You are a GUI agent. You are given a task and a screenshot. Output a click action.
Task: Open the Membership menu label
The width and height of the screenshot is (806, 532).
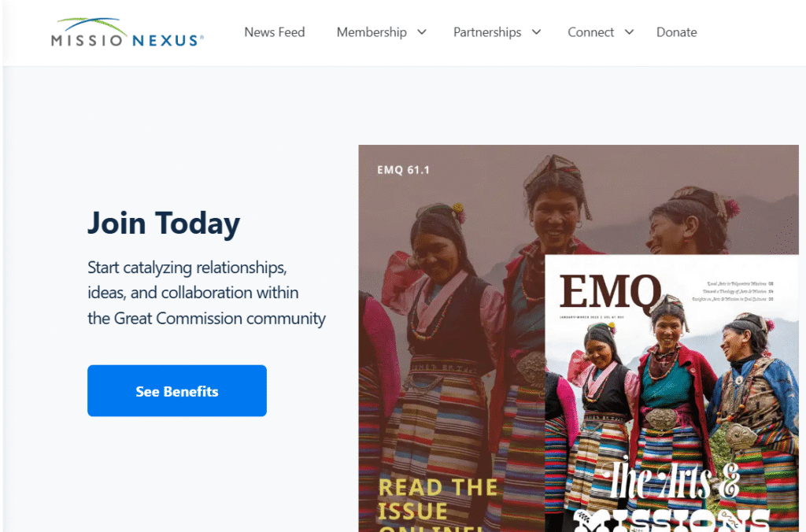point(372,32)
